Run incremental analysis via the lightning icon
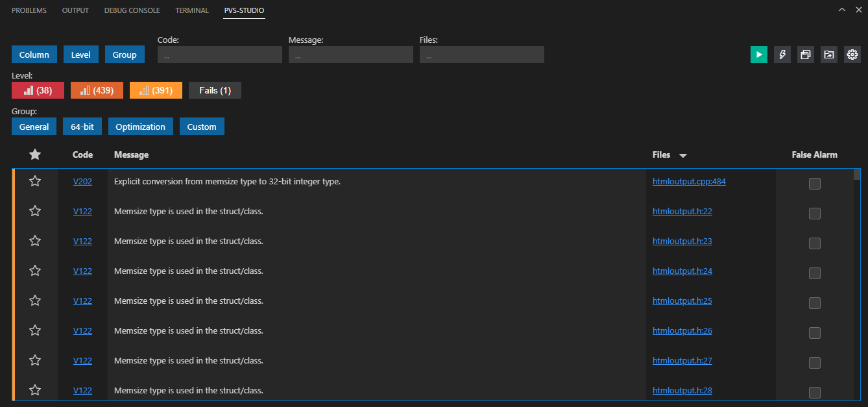 782,55
